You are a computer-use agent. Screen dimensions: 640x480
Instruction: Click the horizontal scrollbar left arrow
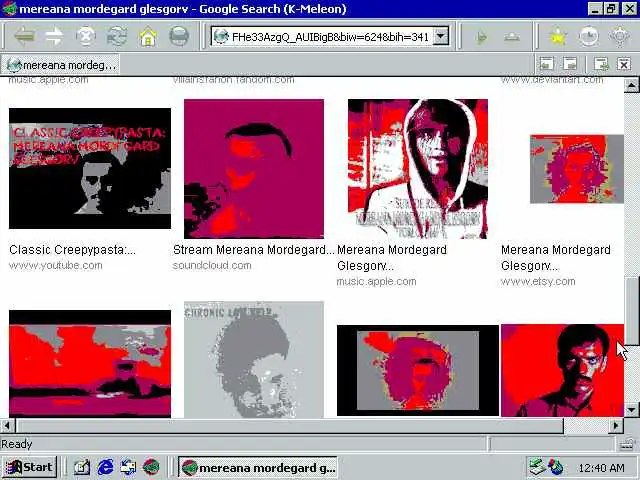click(7, 425)
